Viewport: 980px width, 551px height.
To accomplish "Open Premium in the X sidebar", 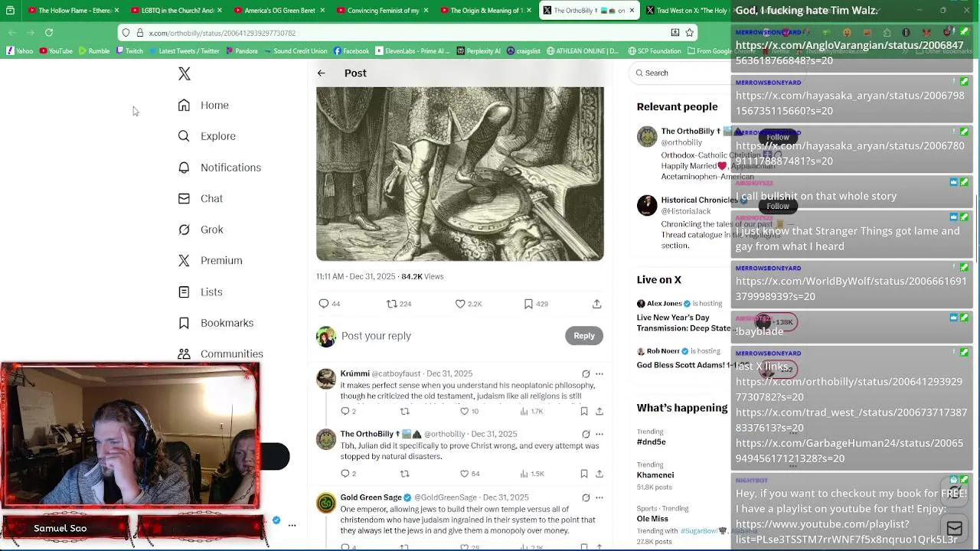I will pos(210,260).
